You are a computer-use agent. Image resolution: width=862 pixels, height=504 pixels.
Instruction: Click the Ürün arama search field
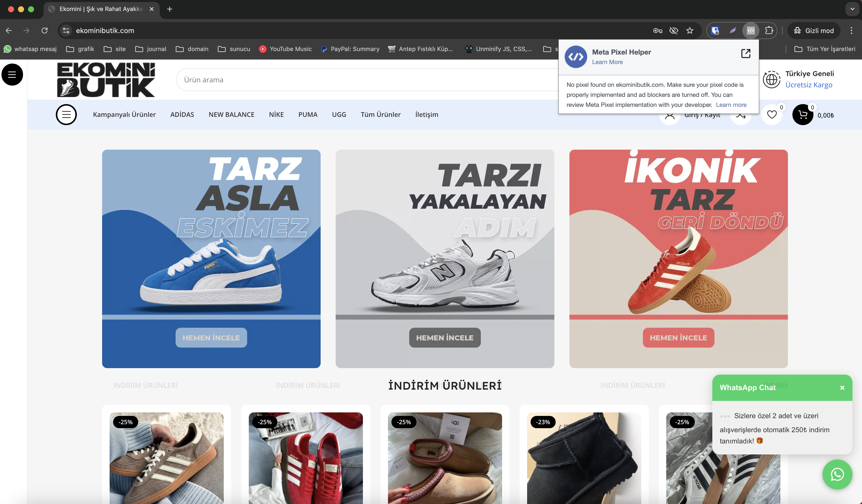pyautogui.click(x=367, y=80)
